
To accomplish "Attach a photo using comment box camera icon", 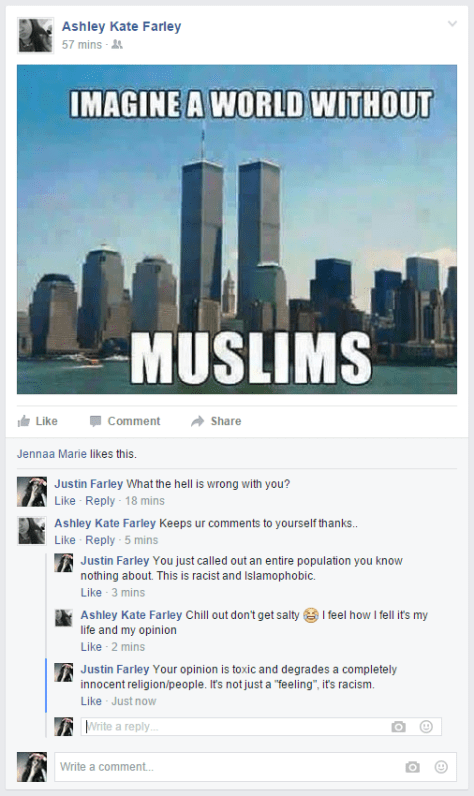I will [x=413, y=767].
